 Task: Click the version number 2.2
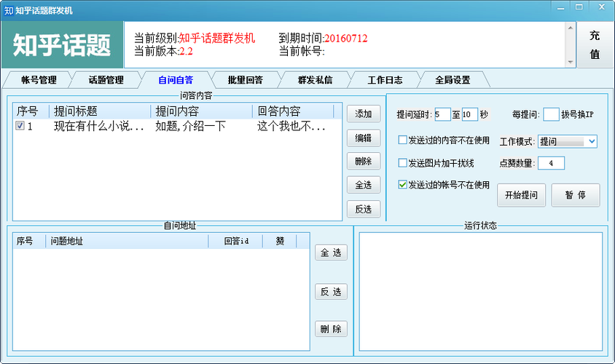point(186,52)
